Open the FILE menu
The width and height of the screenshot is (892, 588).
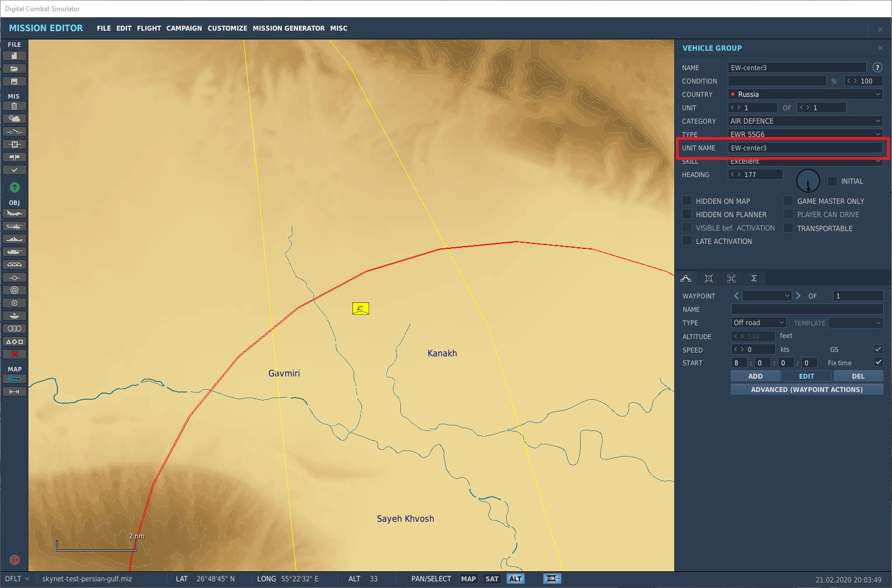coord(104,28)
